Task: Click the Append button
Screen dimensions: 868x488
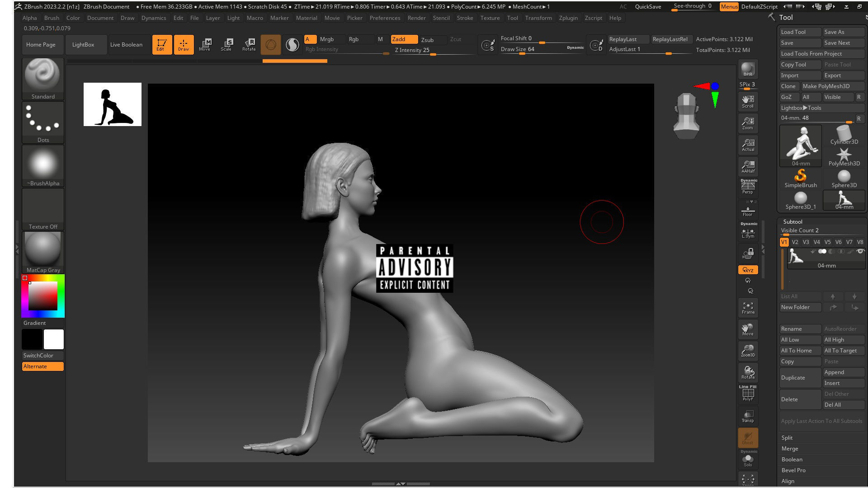Action: [x=844, y=372]
